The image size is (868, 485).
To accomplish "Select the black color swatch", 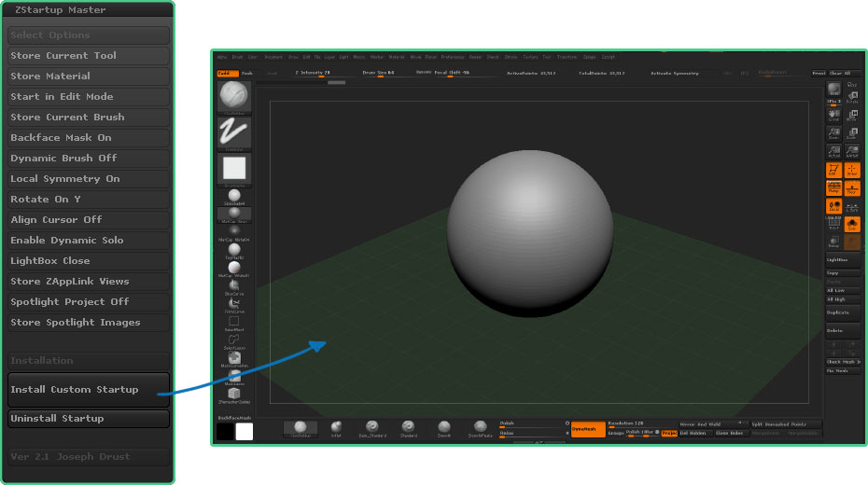I will (225, 431).
